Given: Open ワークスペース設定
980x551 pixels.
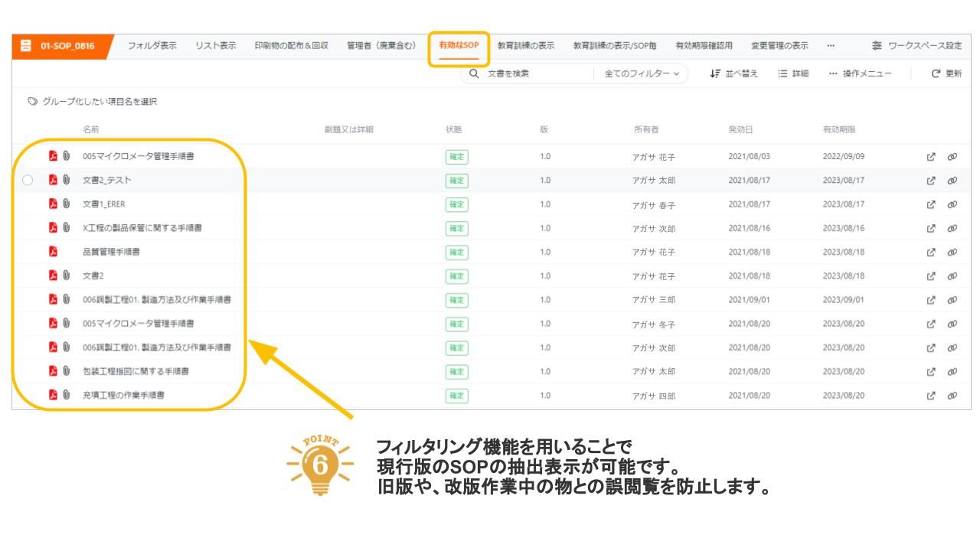Looking at the screenshot, I should pos(916,46).
